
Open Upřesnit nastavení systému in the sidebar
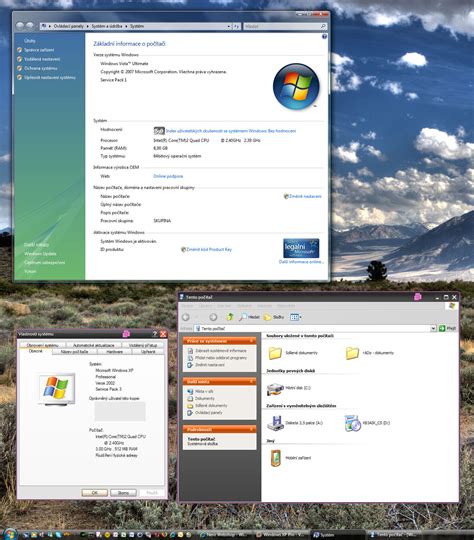coord(50,77)
